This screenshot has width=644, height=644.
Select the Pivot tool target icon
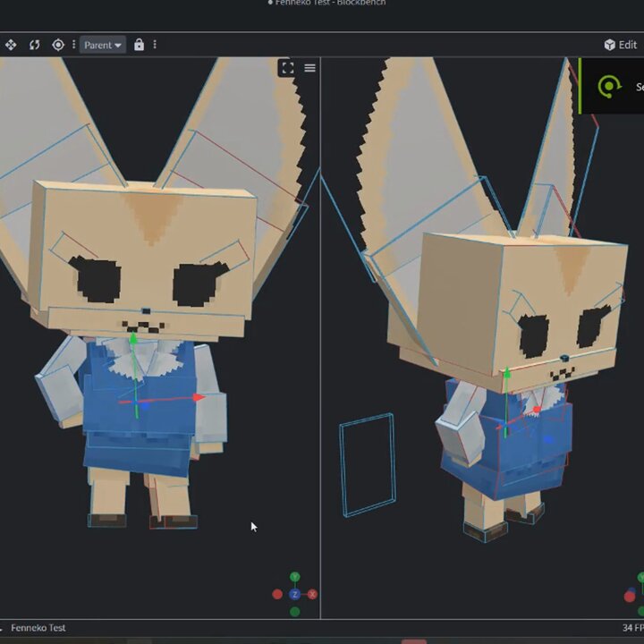58,45
